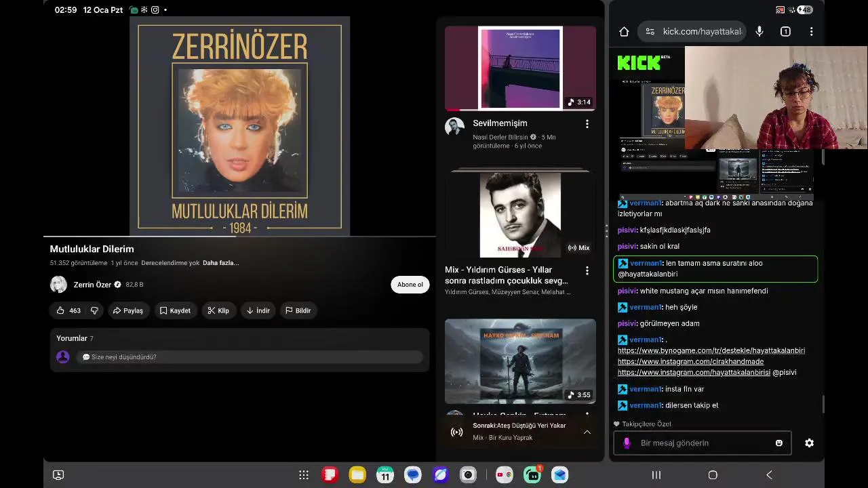The width and height of the screenshot is (868, 488).
Task: Tap the split-screen divider handle
Action: (606, 231)
